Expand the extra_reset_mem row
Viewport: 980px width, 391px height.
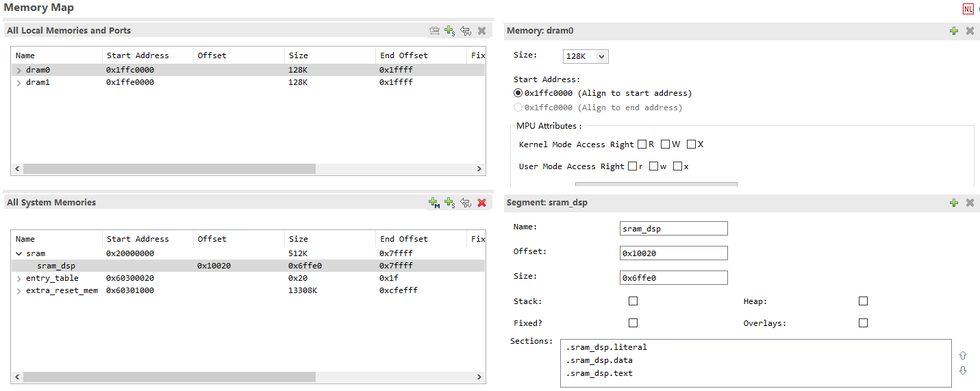19,291
